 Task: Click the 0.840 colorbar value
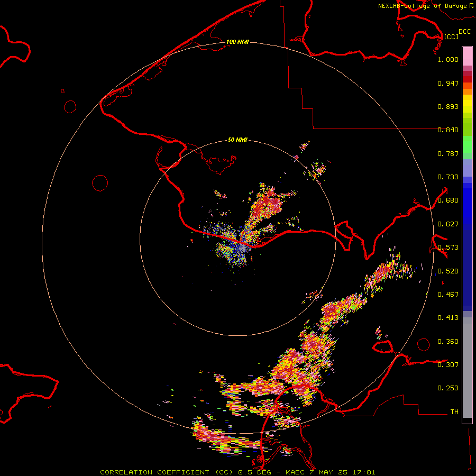448,130
